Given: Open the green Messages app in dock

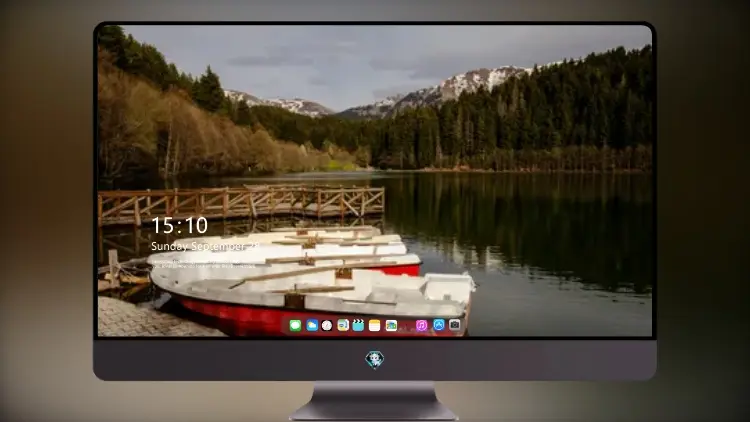Looking at the screenshot, I should click(x=295, y=325).
